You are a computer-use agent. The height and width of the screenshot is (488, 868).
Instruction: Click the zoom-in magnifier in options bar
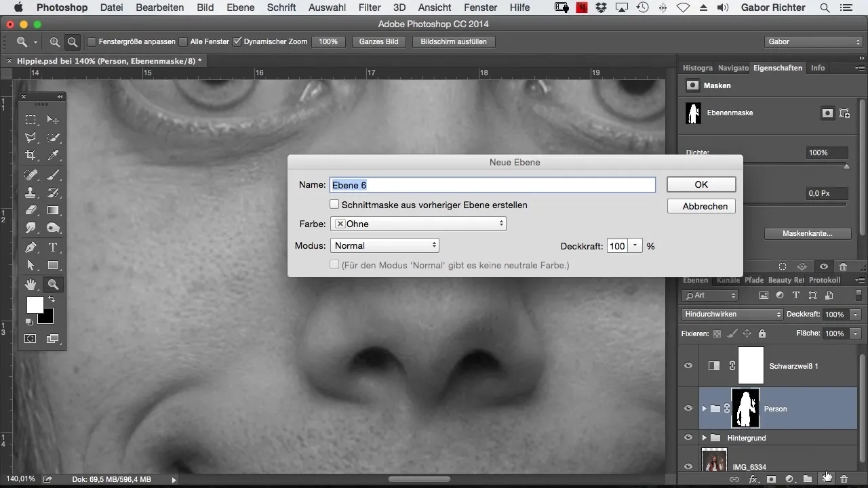click(55, 42)
